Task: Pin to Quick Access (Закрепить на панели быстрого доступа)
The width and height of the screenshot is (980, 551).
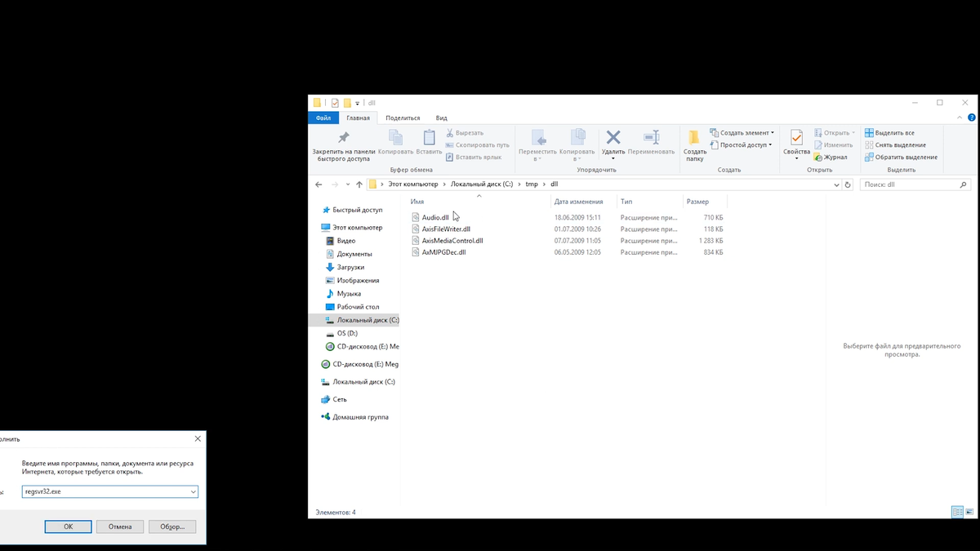Action: 344,147
